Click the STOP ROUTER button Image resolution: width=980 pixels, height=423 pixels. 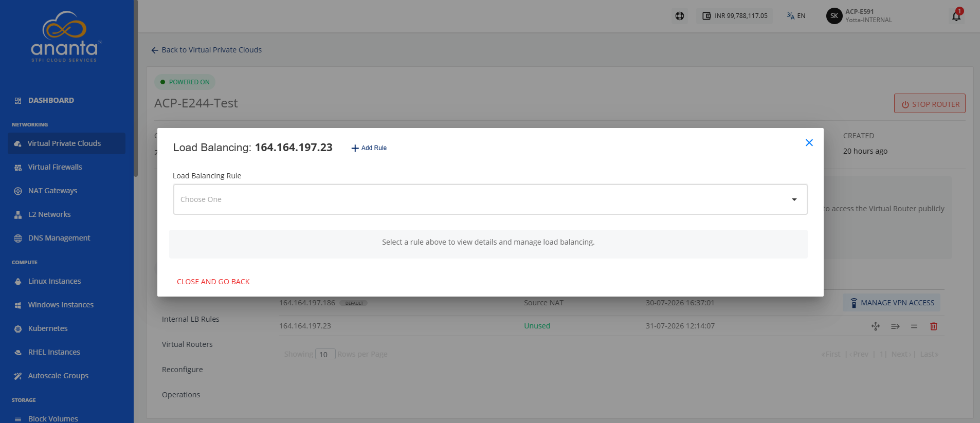930,104
